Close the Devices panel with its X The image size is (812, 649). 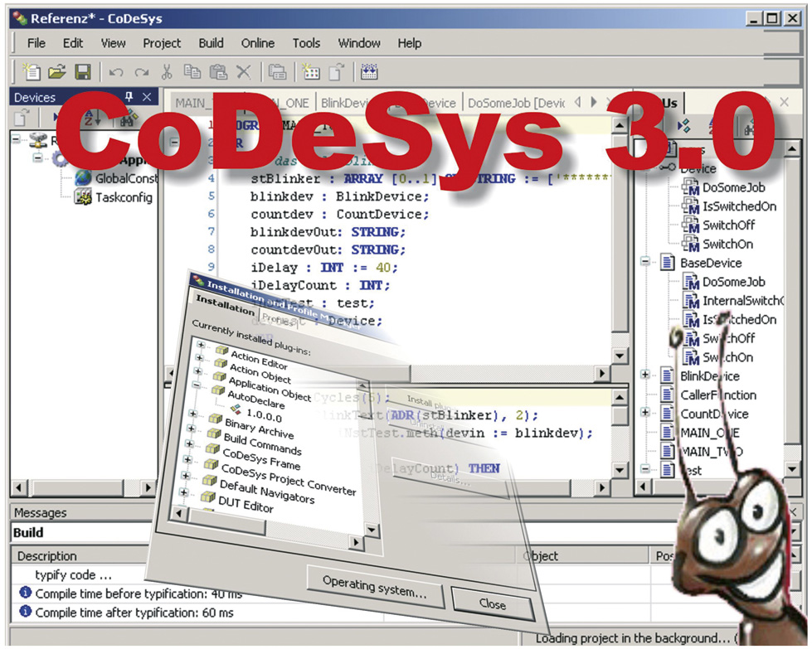coord(147,97)
